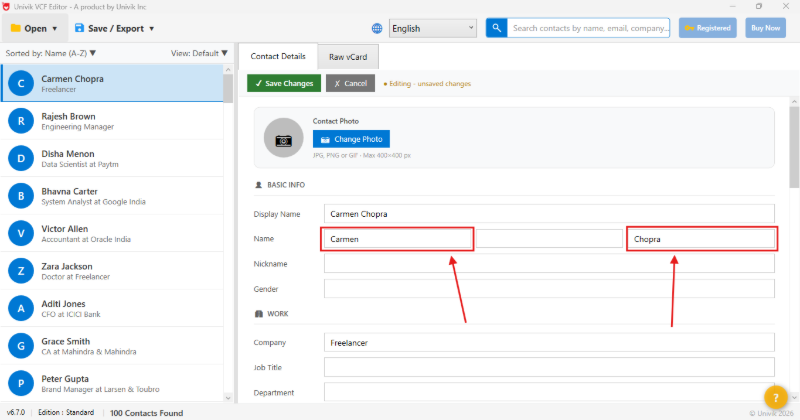The image size is (800, 420).
Task: Click the Job Title input field
Action: 549,367
